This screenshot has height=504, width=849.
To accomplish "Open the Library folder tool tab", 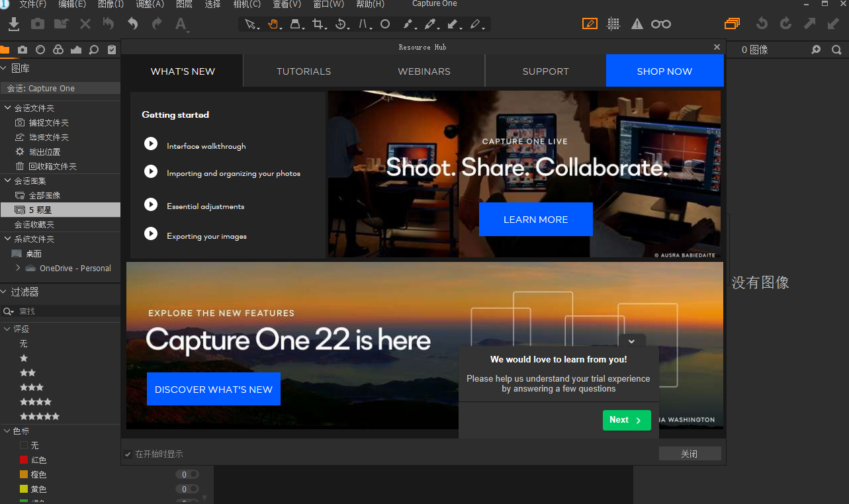I will pos(5,50).
